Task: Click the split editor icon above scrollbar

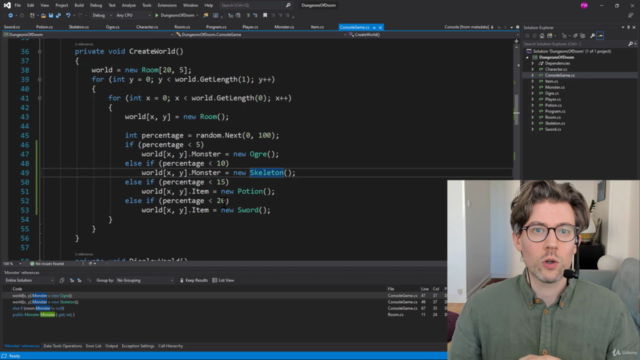Action: [x=516, y=41]
